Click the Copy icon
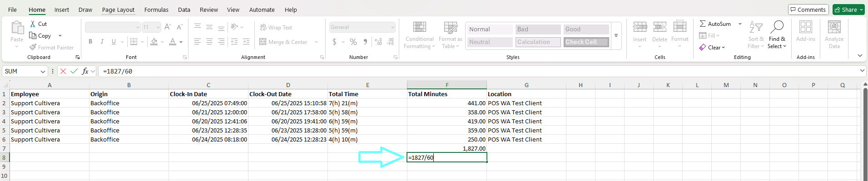Viewport: 868px width, 181px height. [33, 35]
